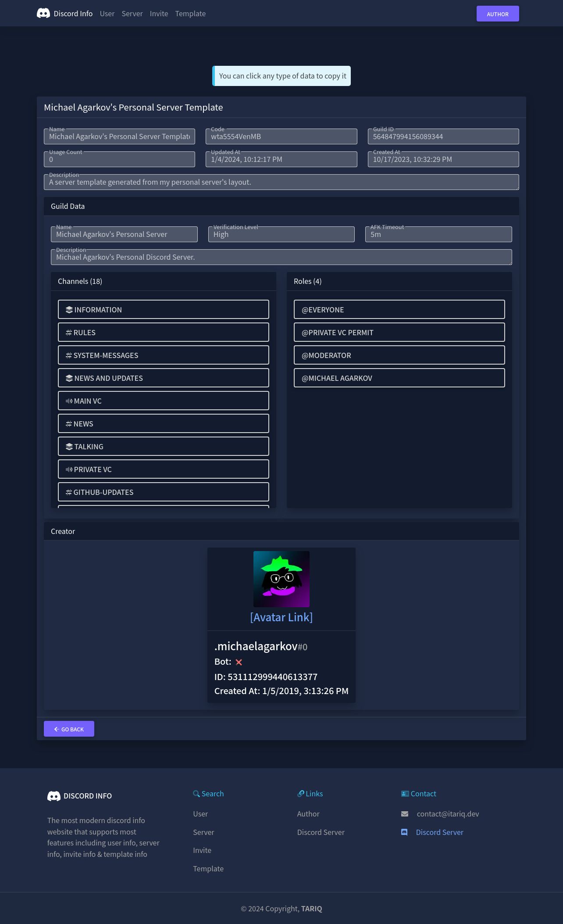563x924 pixels.
Task: Click the category icon beside TALKING
Action: tap(69, 447)
